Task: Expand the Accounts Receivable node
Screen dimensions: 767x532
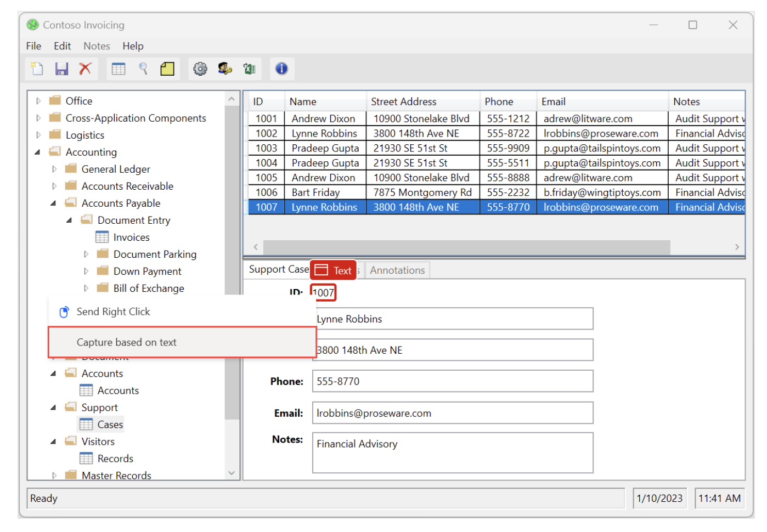Action: pos(54,186)
